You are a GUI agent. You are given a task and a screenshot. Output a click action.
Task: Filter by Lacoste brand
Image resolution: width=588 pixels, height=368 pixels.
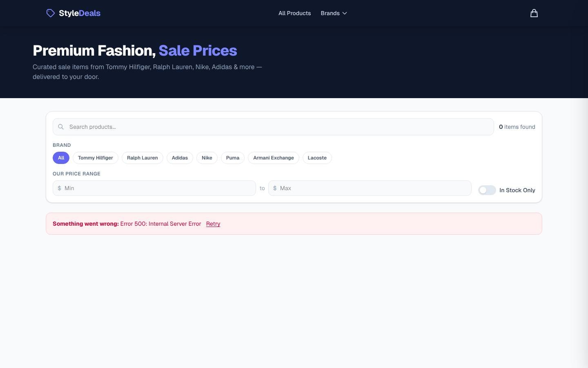[317, 158]
